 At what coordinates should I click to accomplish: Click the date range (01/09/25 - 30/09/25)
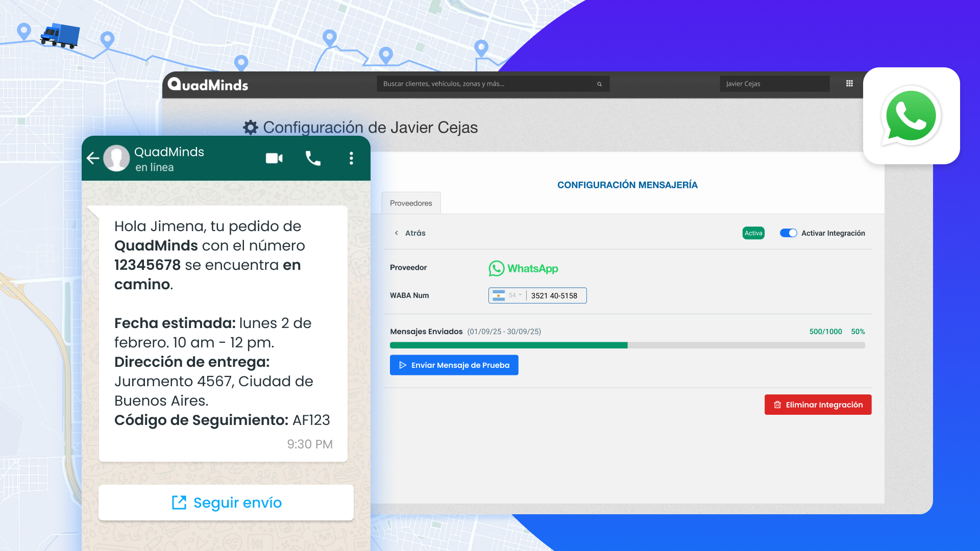coord(504,332)
